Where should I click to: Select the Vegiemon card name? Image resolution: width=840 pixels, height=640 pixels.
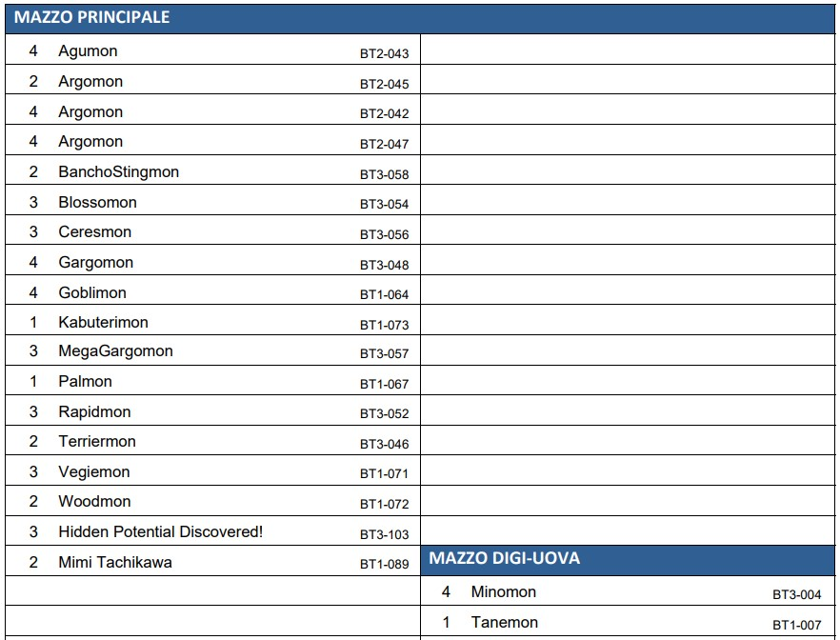tap(94, 471)
